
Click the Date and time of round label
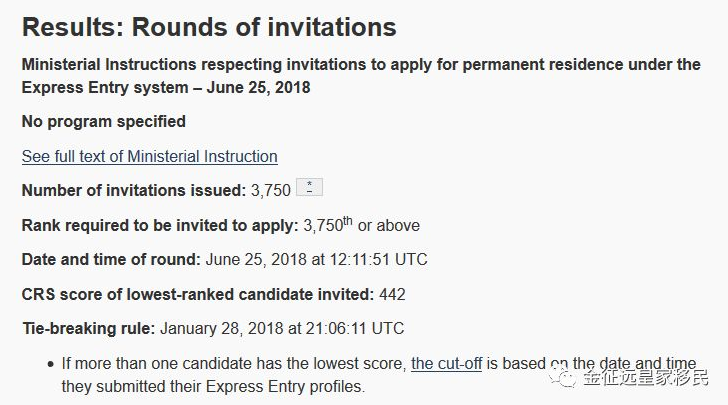point(111,259)
